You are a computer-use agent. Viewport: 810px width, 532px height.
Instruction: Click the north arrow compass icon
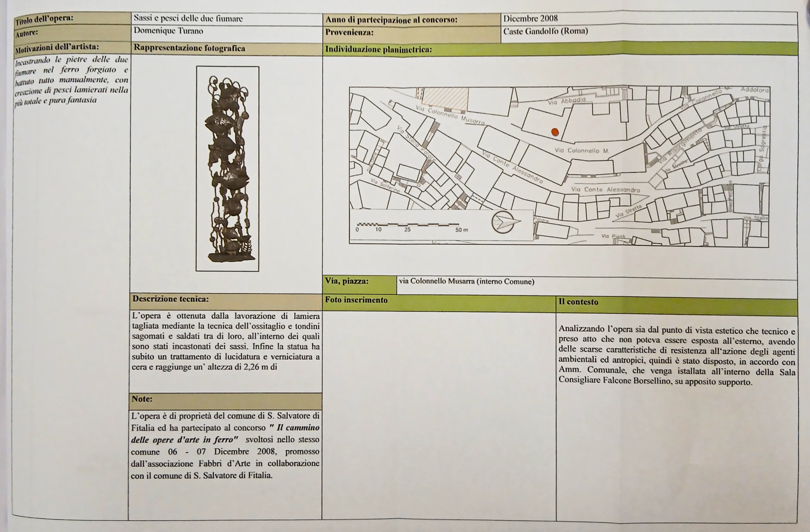pos(504,222)
